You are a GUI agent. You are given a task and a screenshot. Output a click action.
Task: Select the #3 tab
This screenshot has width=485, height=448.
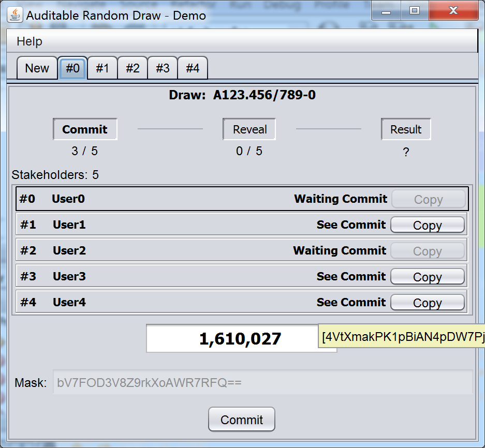tap(163, 68)
